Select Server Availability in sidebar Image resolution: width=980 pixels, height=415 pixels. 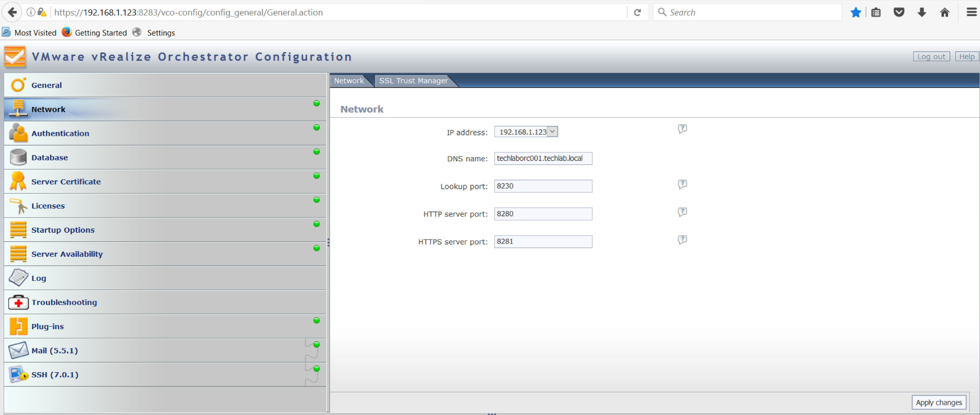[165, 254]
